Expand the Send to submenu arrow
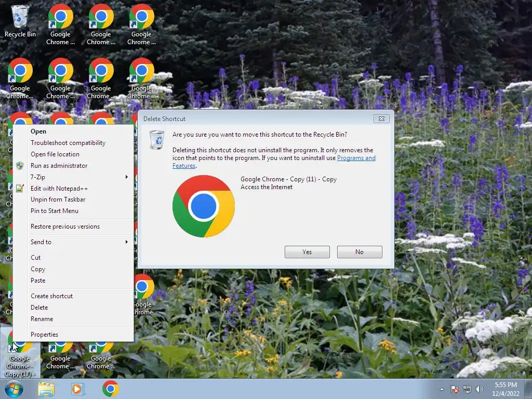 (127, 242)
